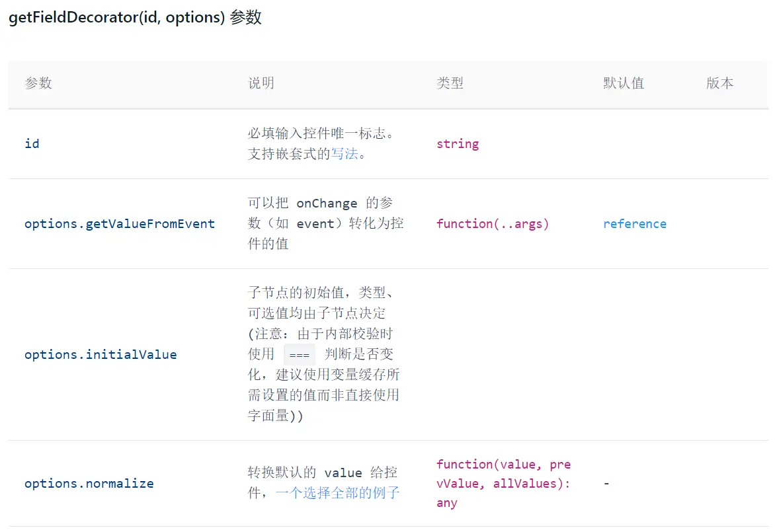The height and width of the screenshot is (532, 773).
Task: Click the function(..args) type text
Action: [492, 223]
